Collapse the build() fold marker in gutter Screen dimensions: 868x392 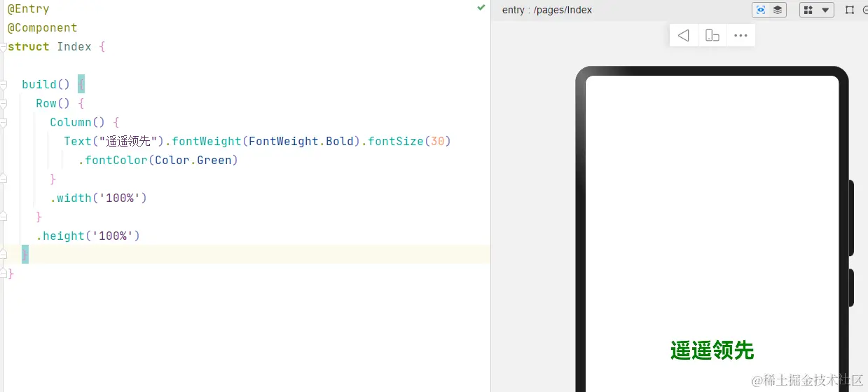[x=4, y=85]
